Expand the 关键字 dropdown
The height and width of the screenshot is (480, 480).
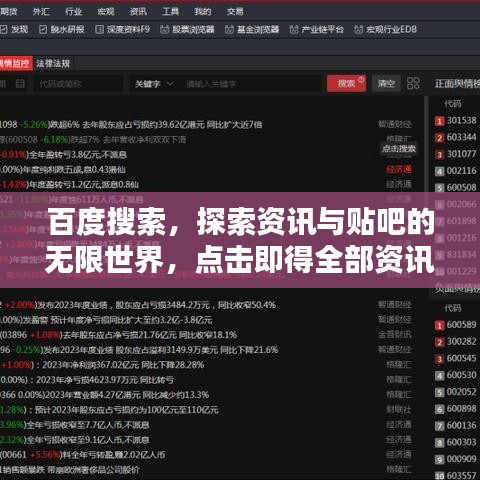pyautogui.click(x=154, y=84)
